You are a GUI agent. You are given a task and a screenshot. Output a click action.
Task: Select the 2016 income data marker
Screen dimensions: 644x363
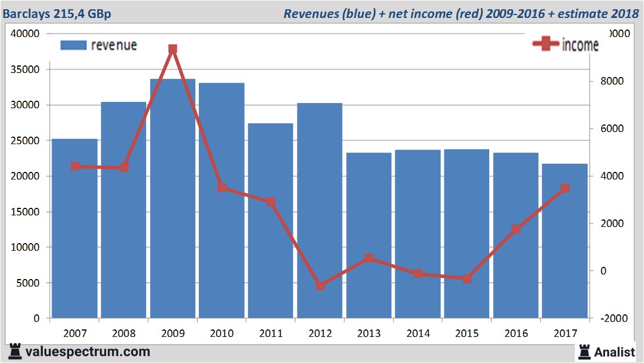coord(516,229)
